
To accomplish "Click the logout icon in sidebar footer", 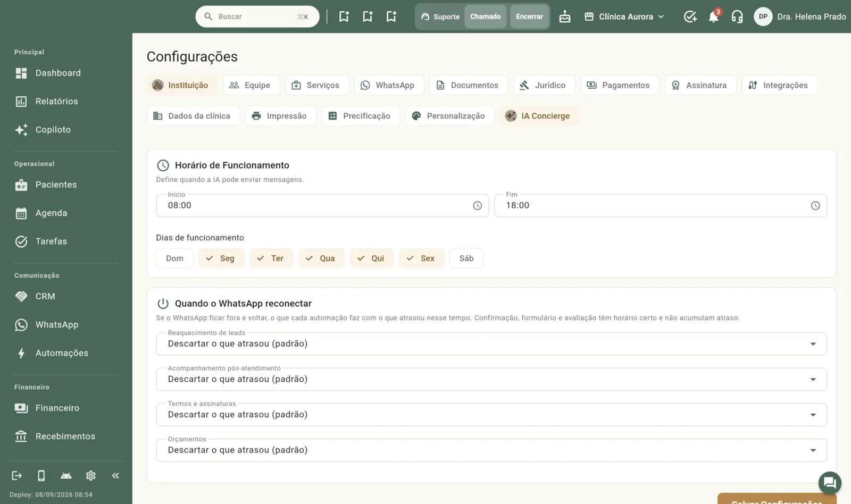I will pos(17,475).
